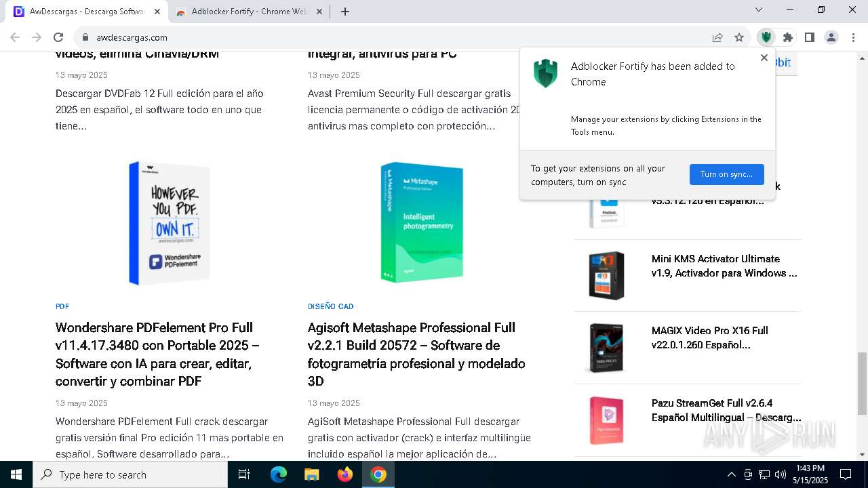Open the Chrome three-dot menu
This screenshot has height=488, width=868.
click(852, 37)
